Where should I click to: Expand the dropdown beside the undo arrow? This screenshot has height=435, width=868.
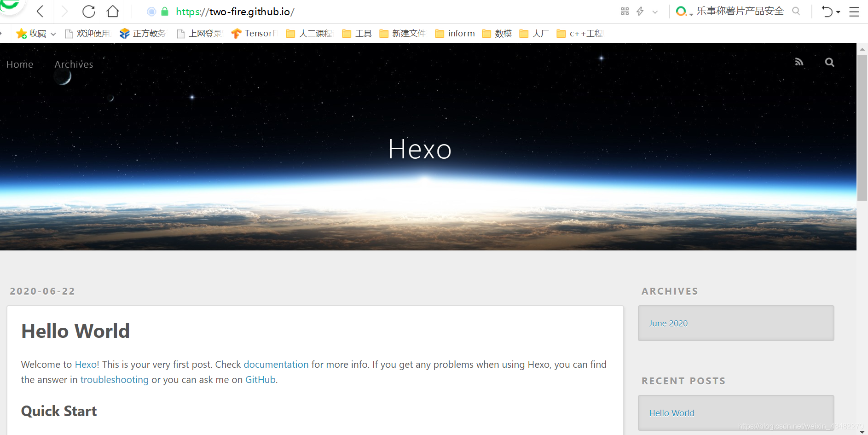point(838,12)
